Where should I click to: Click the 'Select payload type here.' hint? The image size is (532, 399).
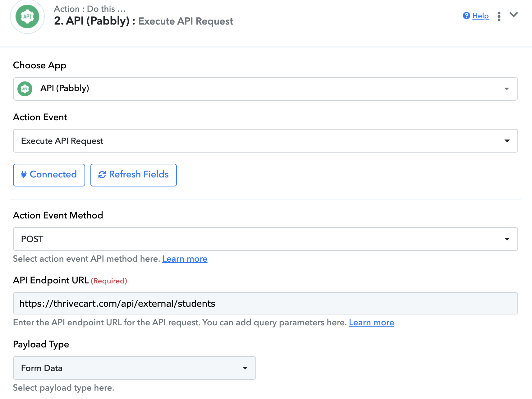(x=64, y=388)
